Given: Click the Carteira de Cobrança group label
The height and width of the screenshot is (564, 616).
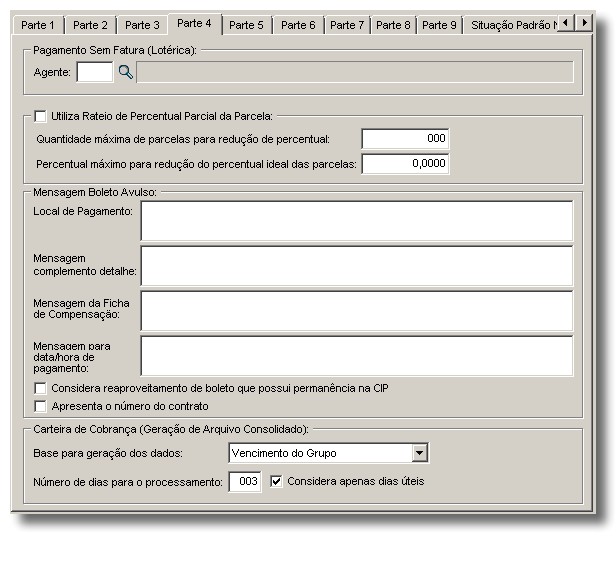Looking at the screenshot, I should point(171,429).
